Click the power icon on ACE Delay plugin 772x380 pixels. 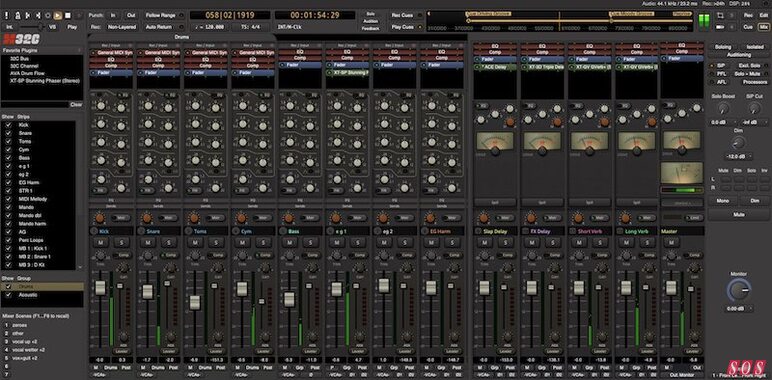[x=477, y=66]
